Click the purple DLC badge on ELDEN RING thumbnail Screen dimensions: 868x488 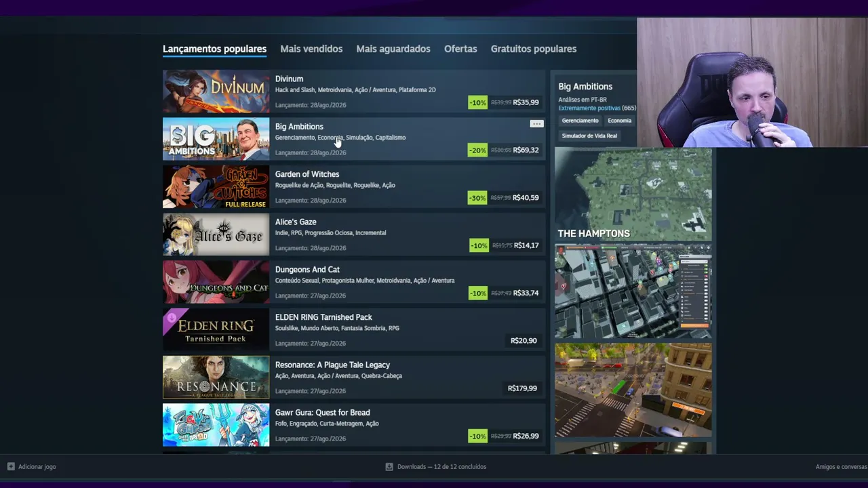click(172, 317)
